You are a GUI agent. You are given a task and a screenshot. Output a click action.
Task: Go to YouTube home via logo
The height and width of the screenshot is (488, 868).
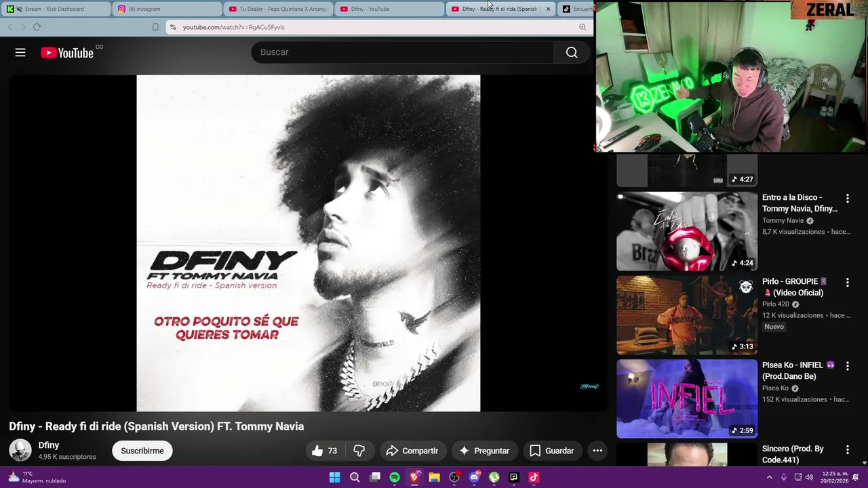(x=66, y=53)
